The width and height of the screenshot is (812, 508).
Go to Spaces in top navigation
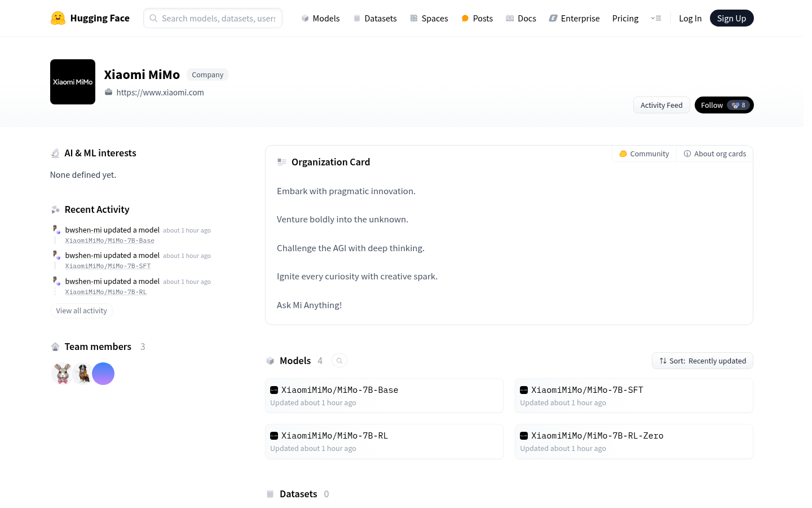coord(429,18)
